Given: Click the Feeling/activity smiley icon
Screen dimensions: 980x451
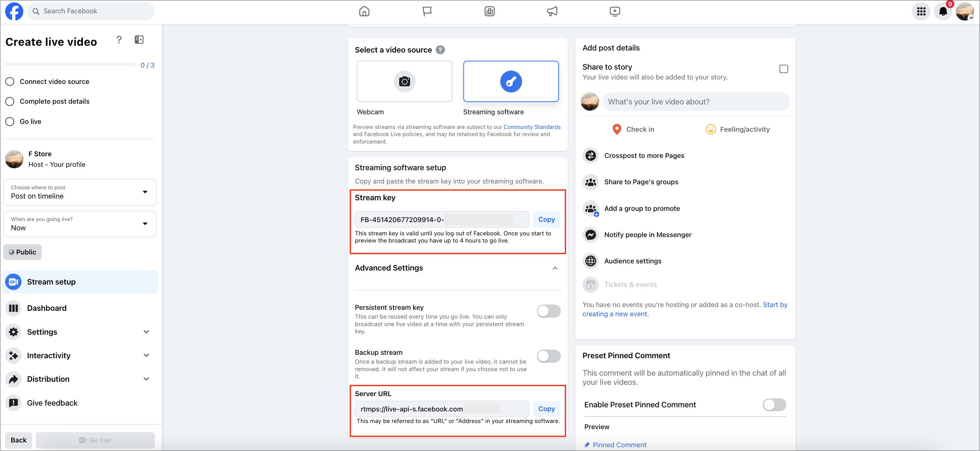Looking at the screenshot, I should 711,129.
